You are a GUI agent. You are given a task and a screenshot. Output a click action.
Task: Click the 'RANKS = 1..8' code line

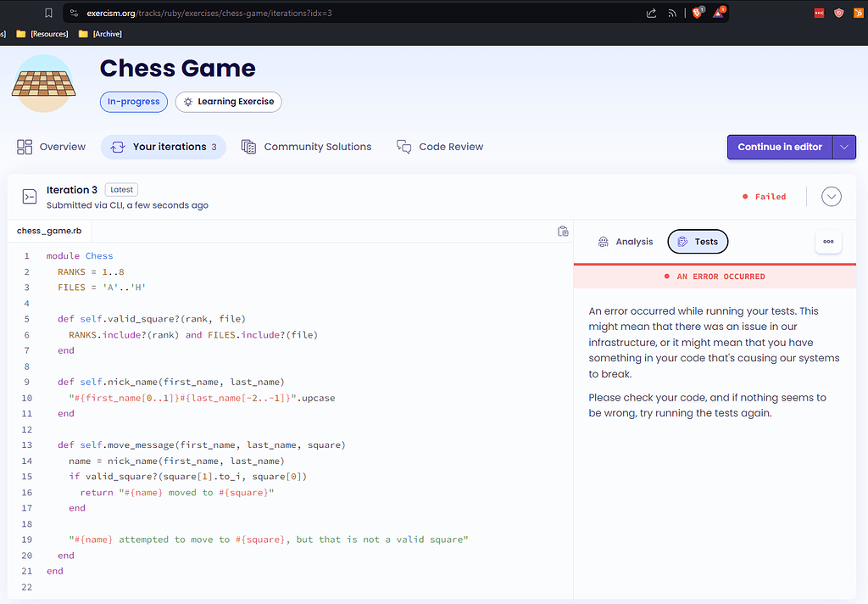coord(91,272)
